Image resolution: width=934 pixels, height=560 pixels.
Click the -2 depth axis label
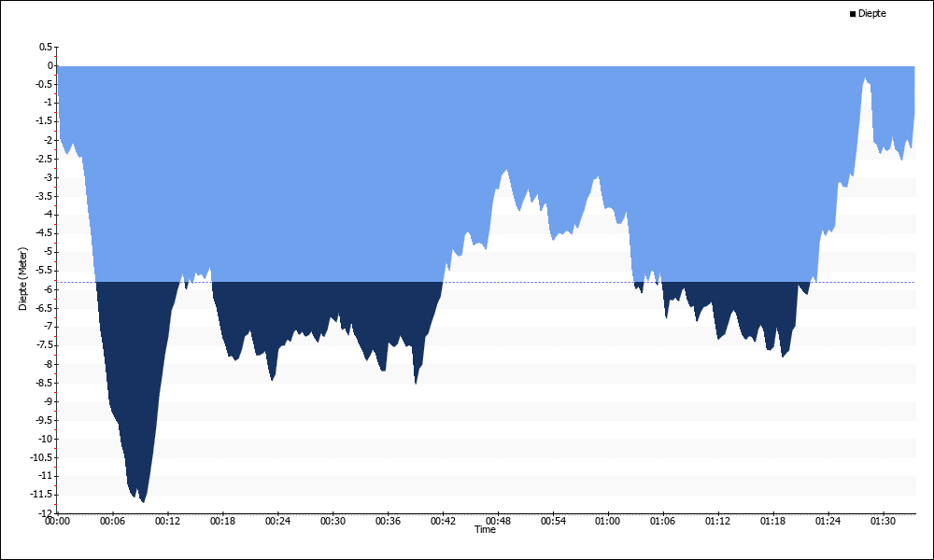click(48, 140)
